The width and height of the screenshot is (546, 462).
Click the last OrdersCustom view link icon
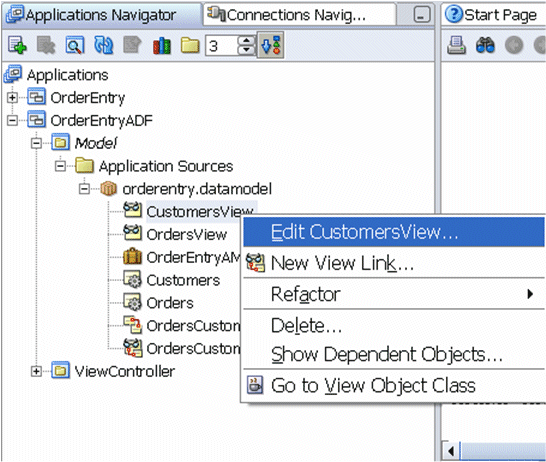[x=132, y=348]
